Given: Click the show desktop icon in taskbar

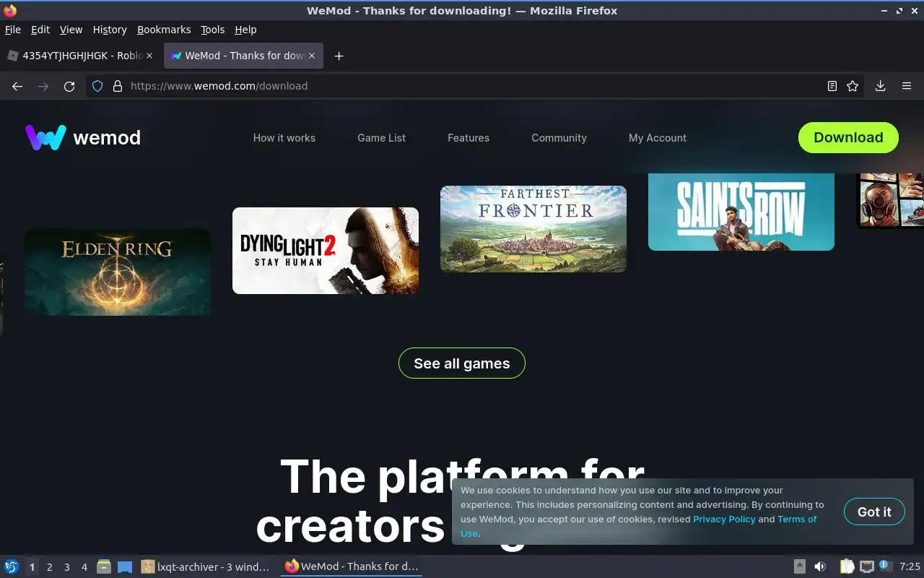Looking at the screenshot, I should click(x=125, y=566).
